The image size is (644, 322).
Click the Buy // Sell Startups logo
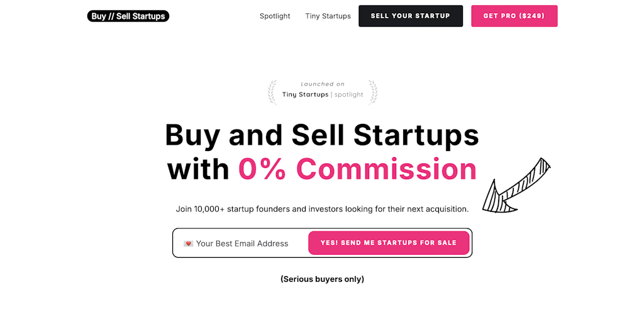pyautogui.click(x=128, y=16)
